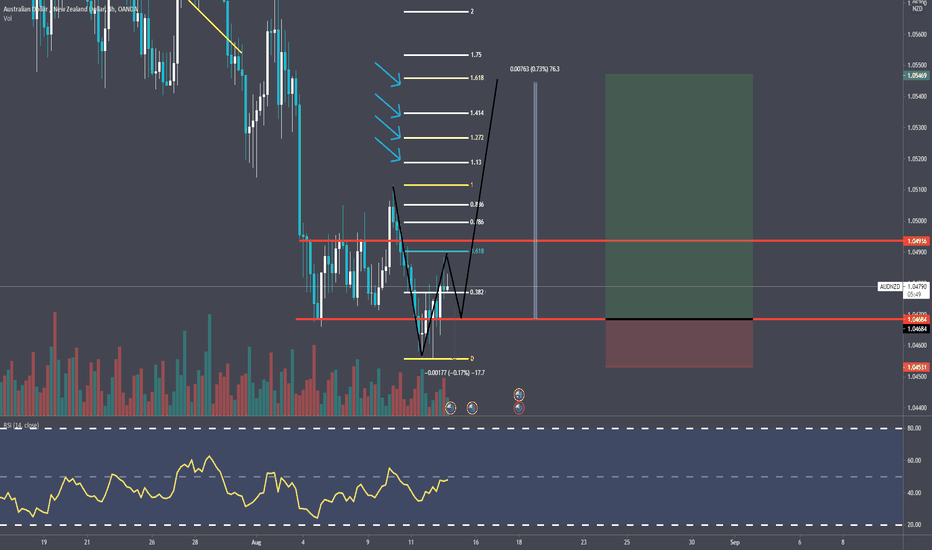This screenshot has width=932, height=550.
Task: Select the Fibonacci level labeled 1.13
Action: [x=436, y=162]
